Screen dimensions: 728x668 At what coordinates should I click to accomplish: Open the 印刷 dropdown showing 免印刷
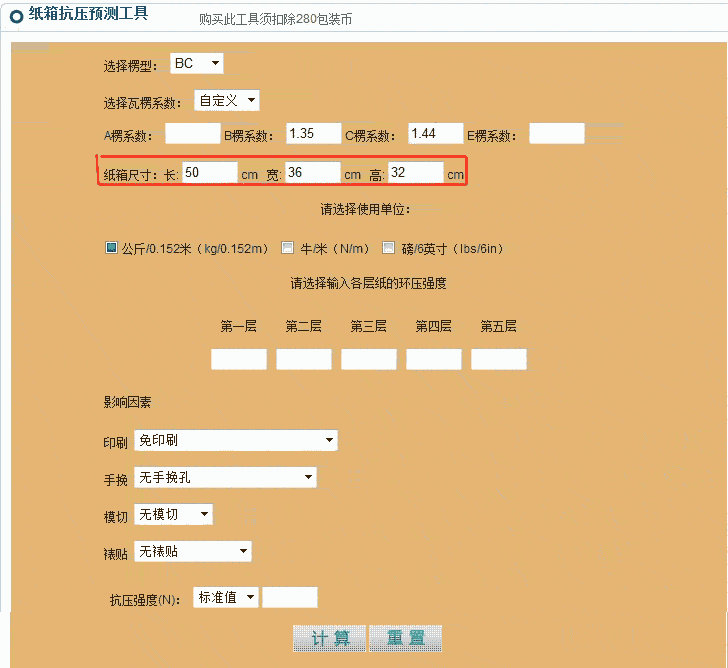(236, 440)
